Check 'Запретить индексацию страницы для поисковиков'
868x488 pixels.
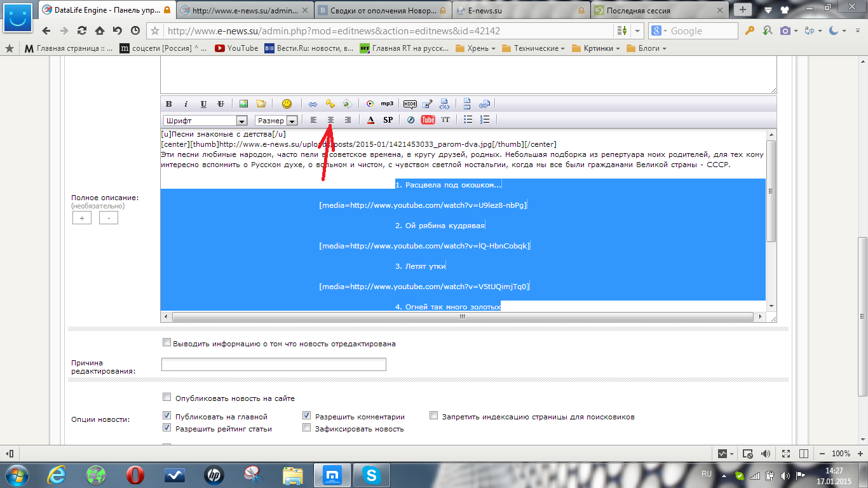point(434,416)
